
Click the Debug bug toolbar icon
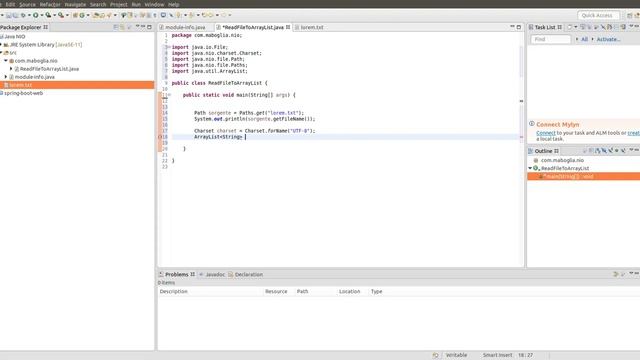pos(23,15)
